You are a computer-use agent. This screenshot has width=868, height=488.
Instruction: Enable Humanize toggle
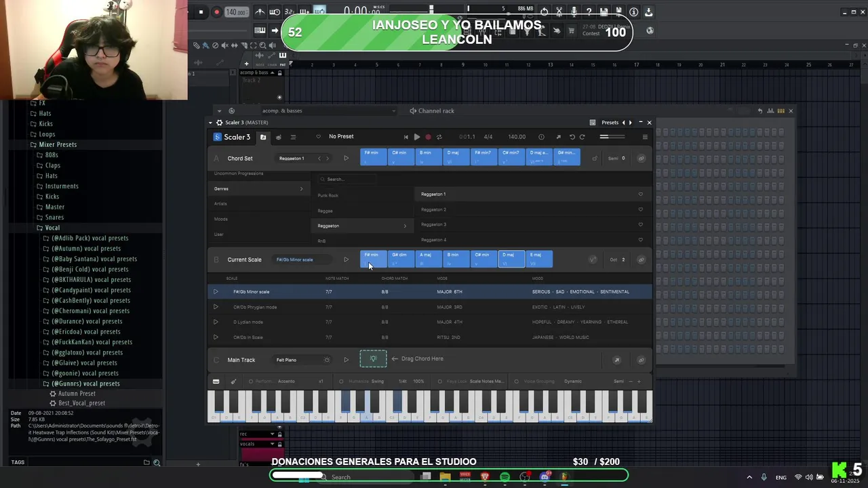tap(341, 382)
